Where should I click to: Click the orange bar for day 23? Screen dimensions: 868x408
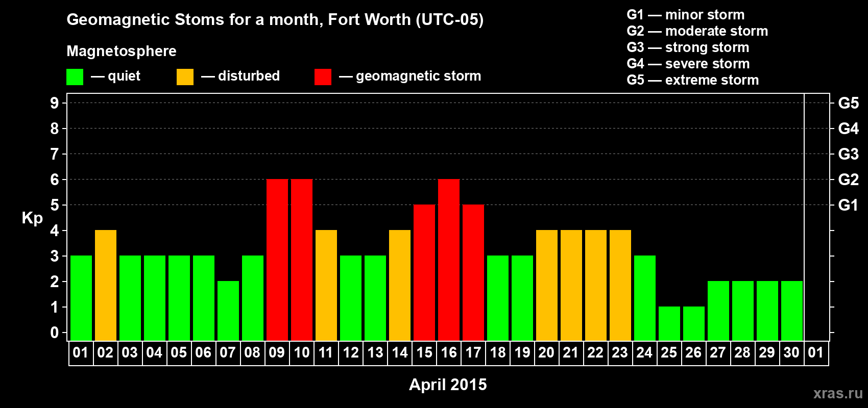620,285
